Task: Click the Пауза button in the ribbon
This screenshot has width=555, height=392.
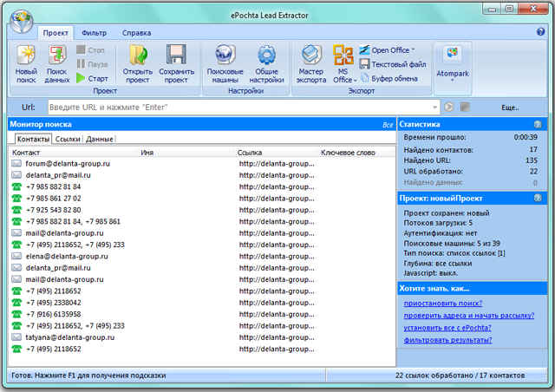Action: (92, 64)
